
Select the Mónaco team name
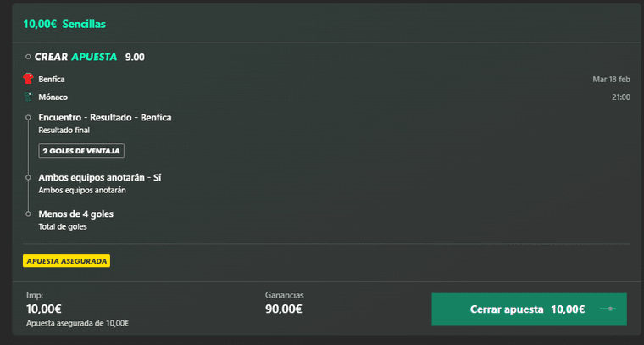[x=53, y=97]
